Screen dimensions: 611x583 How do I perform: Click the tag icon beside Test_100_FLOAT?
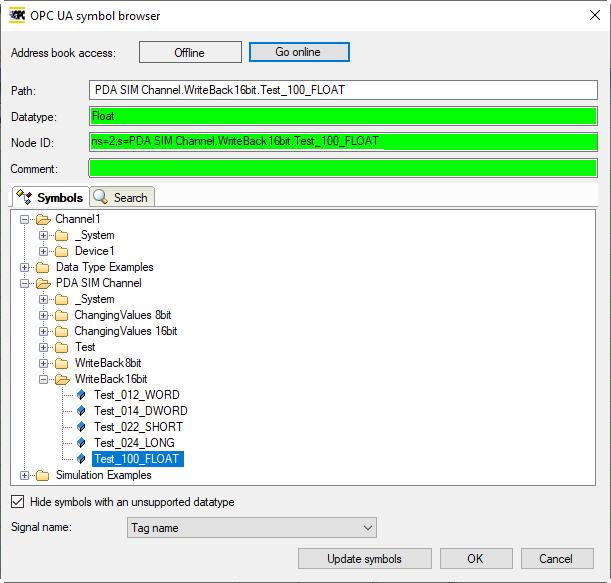click(81, 459)
